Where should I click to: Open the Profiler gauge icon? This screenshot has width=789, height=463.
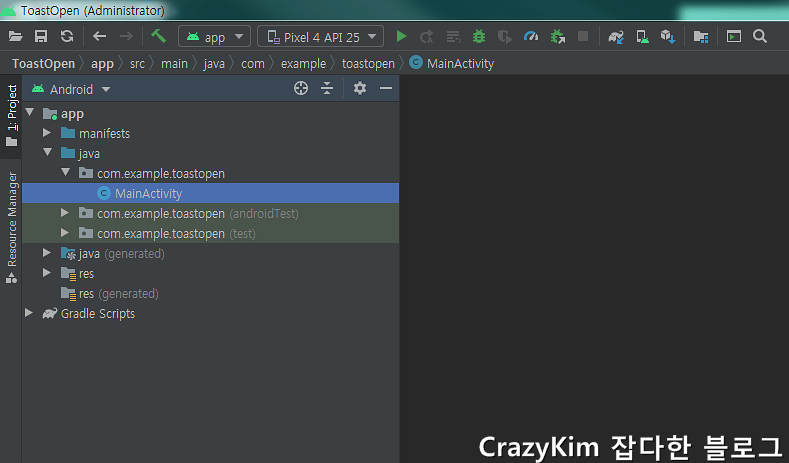pyautogui.click(x=531, y=36)
